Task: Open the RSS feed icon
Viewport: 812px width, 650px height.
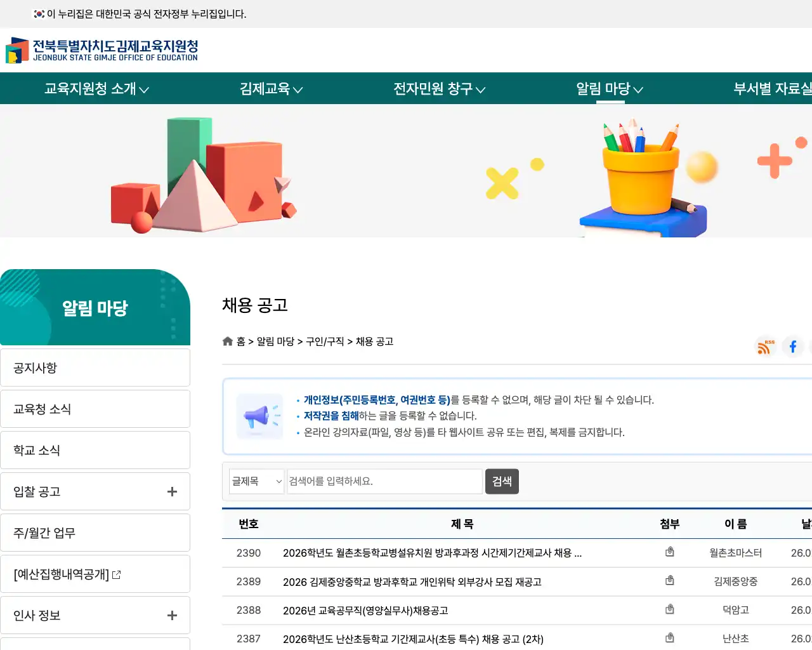Action: pyautogui.click(x=764, y=347)
